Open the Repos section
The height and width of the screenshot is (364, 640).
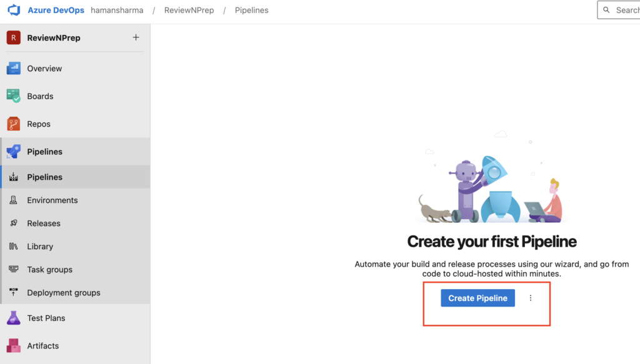pyautogui.click(x=39, y=124)
